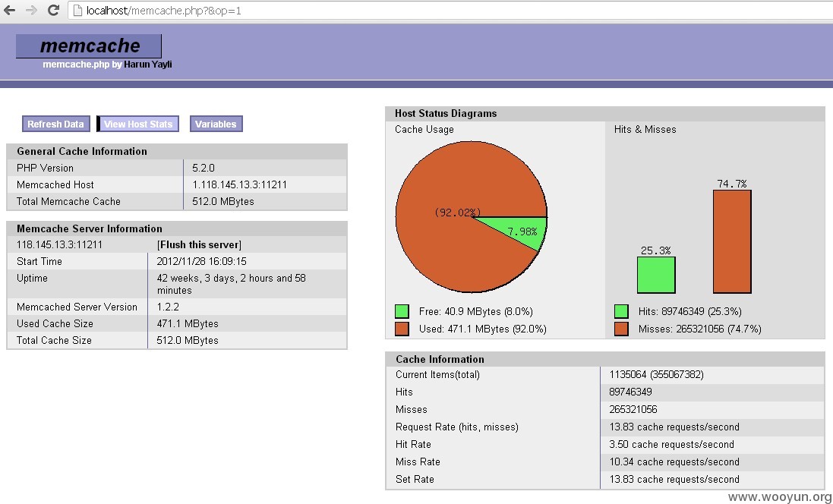833x504 pixels.
Task: Click the Hit Rate 3.50 cache requests/second value
Action: pos(671,445)
